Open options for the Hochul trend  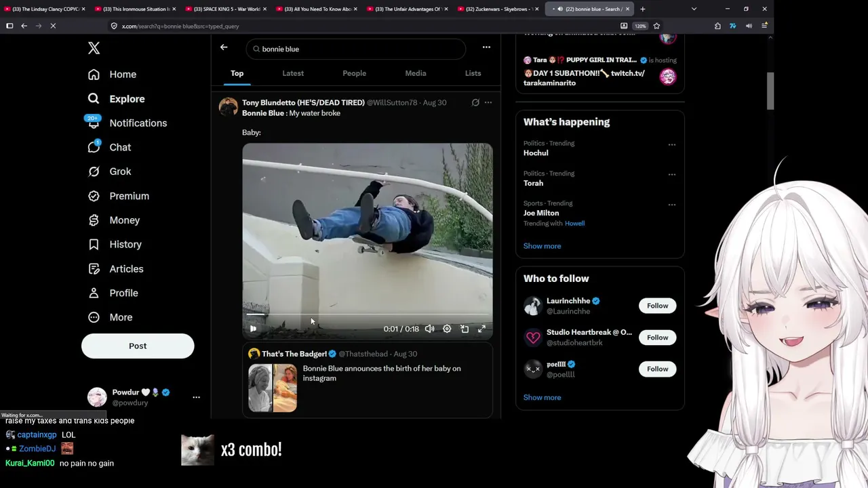[x=672, y=144]
